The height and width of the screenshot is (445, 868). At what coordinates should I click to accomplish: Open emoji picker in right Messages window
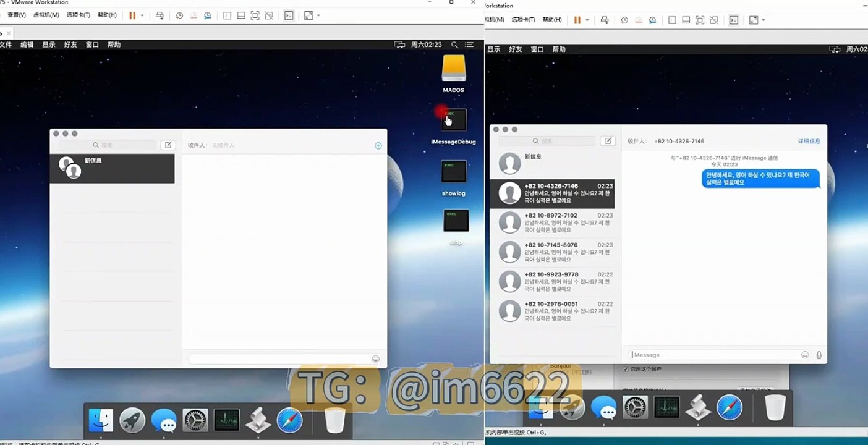tap(805, 355)
